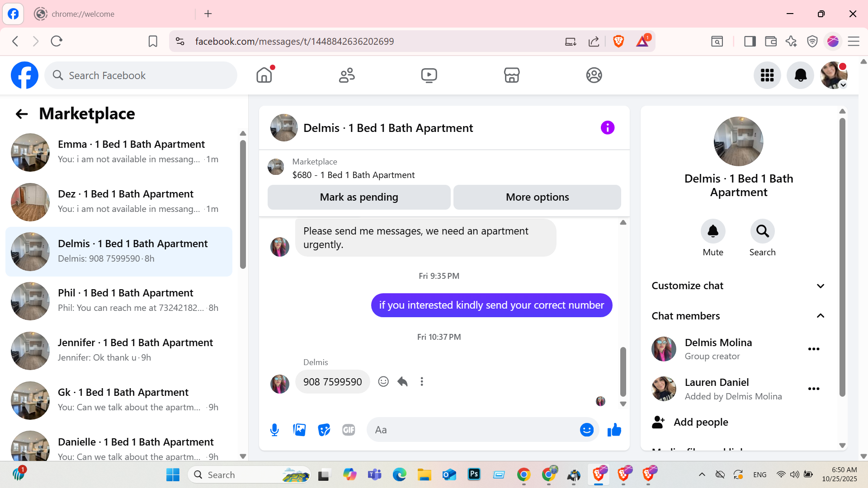Click the conversation list scrollbar
868x488 pixels.
point(243,204)
